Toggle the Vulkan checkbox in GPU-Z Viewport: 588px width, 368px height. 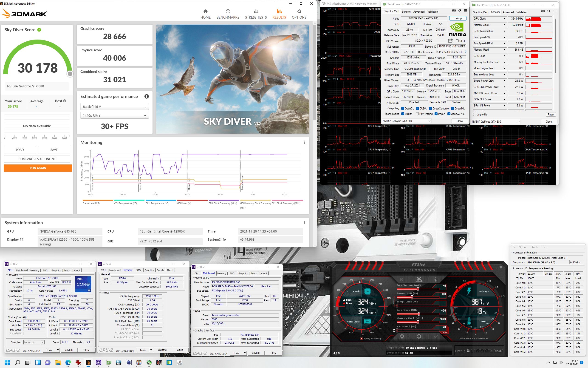point(403,114)
